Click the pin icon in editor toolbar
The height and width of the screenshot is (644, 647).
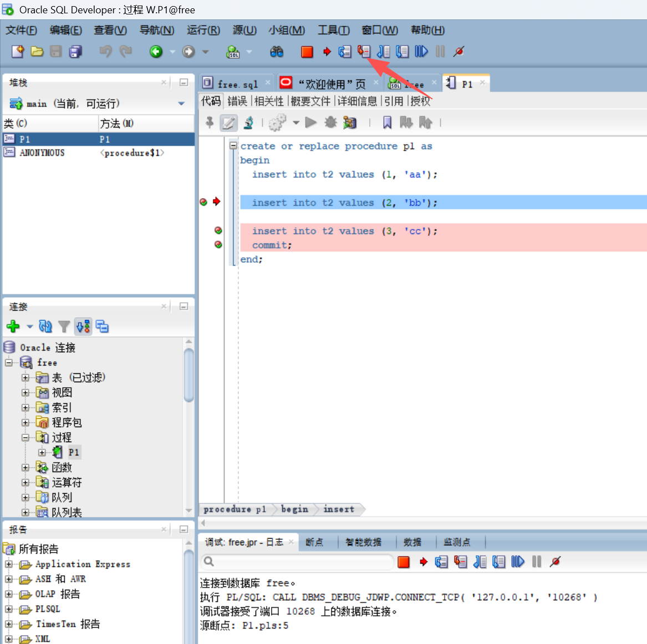210,122
